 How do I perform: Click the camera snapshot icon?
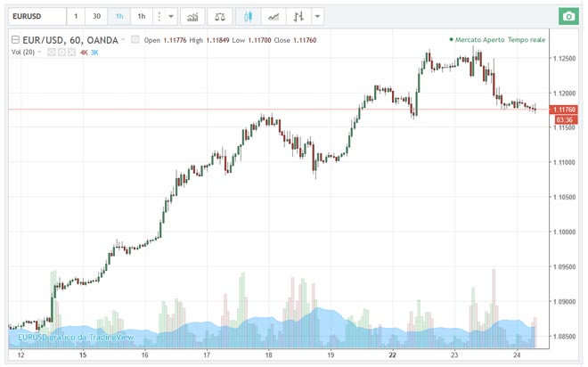567,16
